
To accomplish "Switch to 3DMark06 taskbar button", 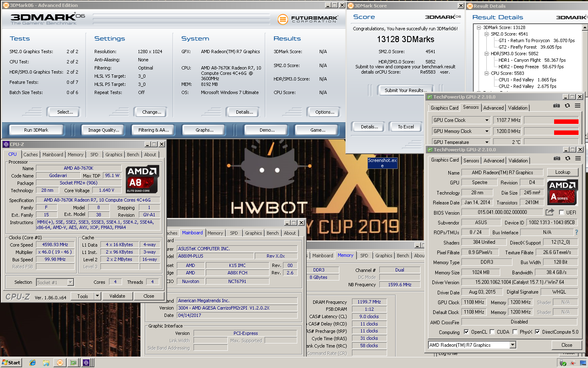I will [60, 363].
